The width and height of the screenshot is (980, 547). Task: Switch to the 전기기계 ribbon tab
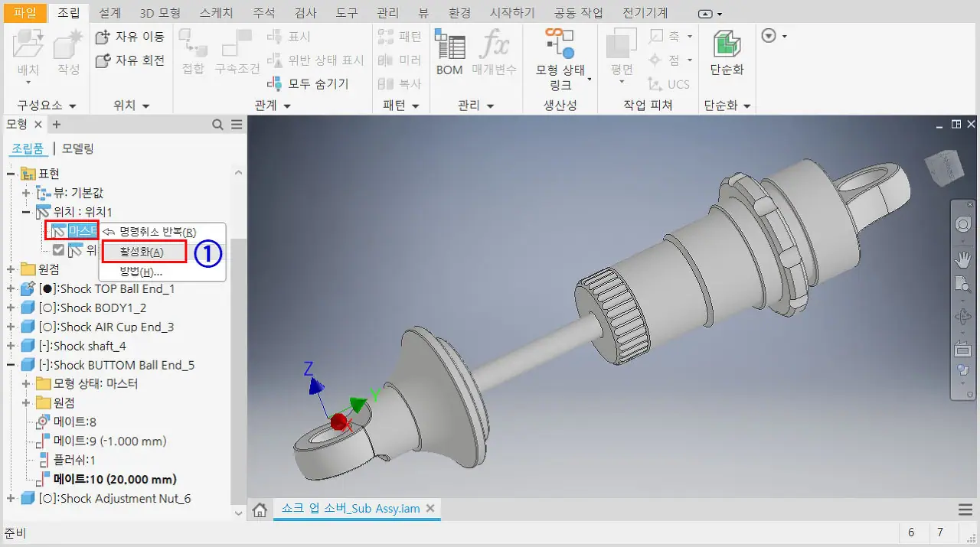(x=645, y=13)
